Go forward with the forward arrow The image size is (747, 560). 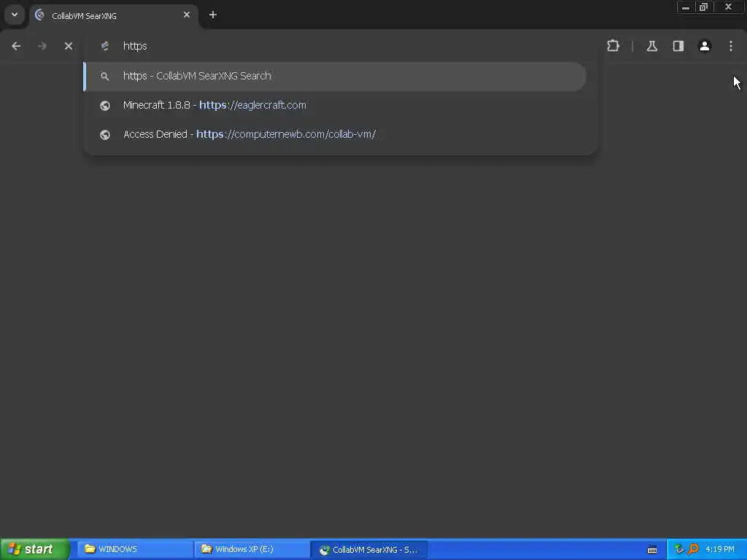(42, 46)
